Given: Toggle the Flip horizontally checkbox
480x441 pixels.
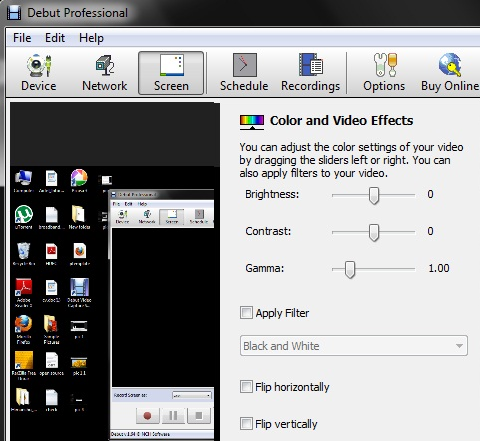Looking at the screenshot, I should coord(246,387).
